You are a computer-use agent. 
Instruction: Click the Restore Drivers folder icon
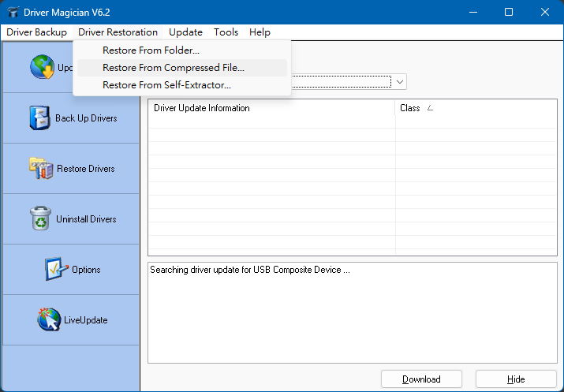pyautogui.click(x=41, y=169)
